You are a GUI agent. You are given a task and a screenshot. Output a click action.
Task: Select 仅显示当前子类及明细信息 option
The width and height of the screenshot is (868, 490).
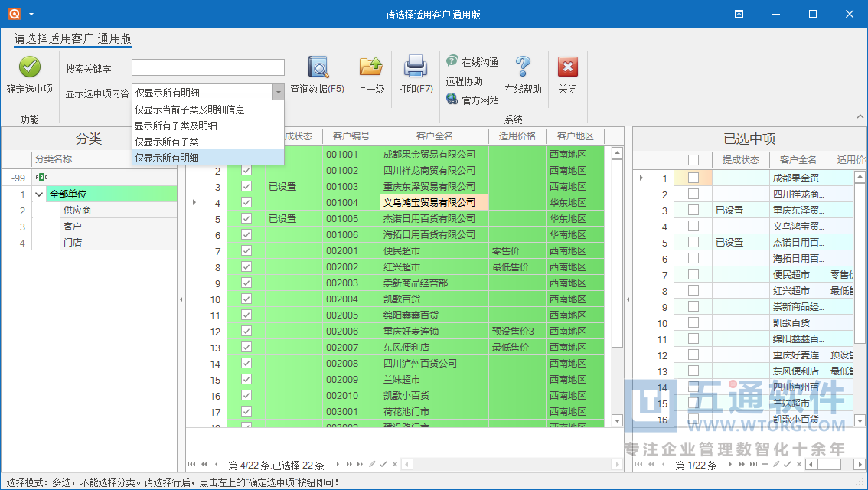[x=208, y=109]
